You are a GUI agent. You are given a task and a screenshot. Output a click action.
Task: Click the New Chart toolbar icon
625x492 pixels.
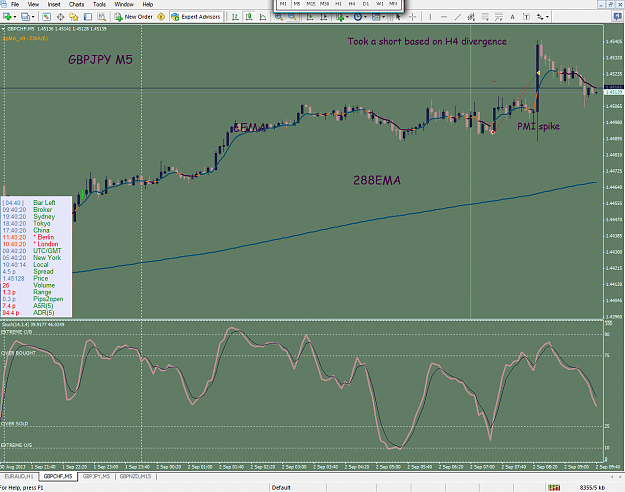(x=7, y=17)
